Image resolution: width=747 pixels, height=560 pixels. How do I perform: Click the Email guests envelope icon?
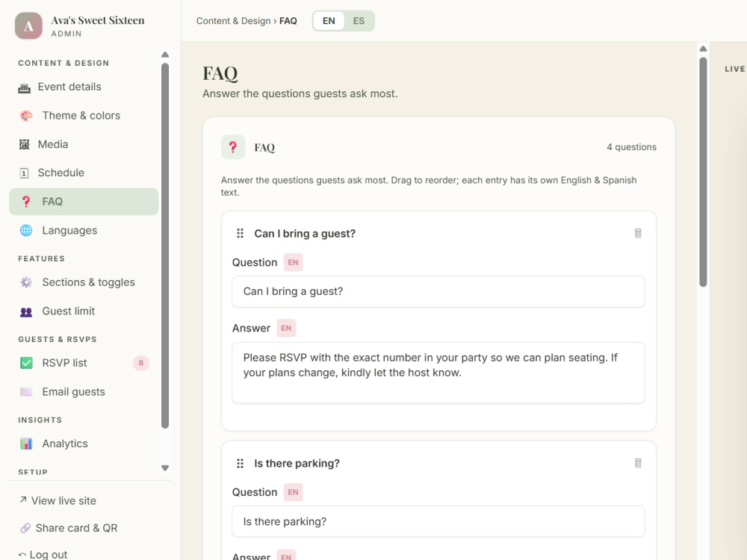[26, 392]
